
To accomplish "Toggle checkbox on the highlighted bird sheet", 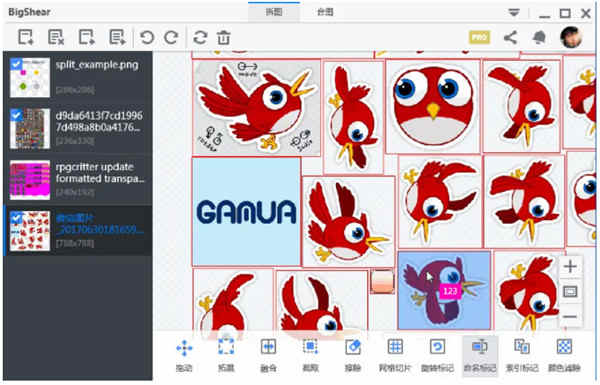I will click(x=16, y=218).
